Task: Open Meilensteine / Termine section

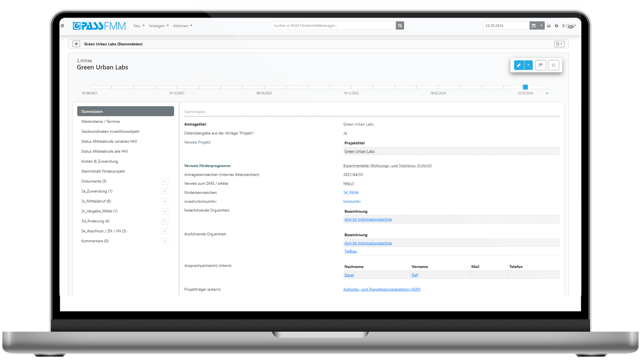Action: click(x=100, y=122)
